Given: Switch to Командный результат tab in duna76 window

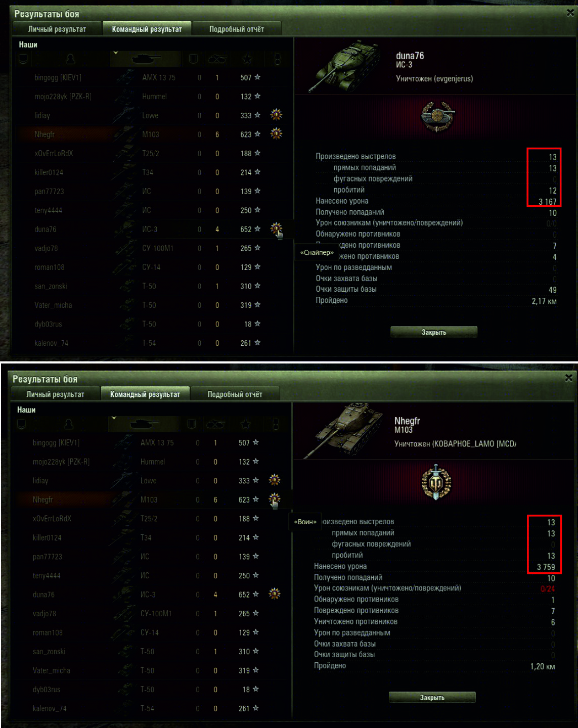Looking at the screenshot, I should (x=147, y=29).
